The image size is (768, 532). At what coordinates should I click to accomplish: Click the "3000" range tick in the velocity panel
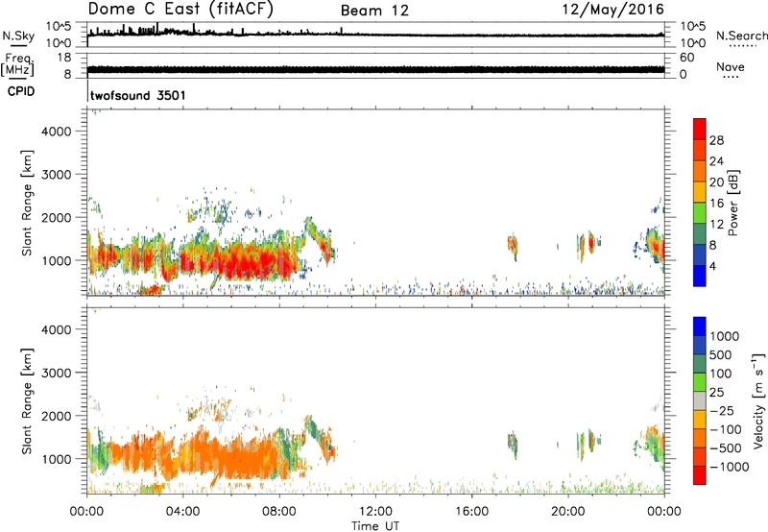point(57,373)
